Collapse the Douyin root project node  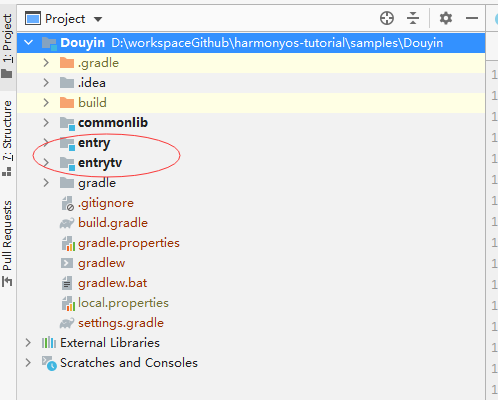coord(29,42)
